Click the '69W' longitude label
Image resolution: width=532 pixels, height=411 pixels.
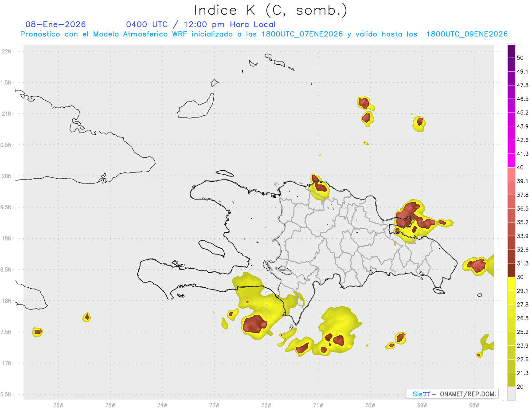click(422, 405)
